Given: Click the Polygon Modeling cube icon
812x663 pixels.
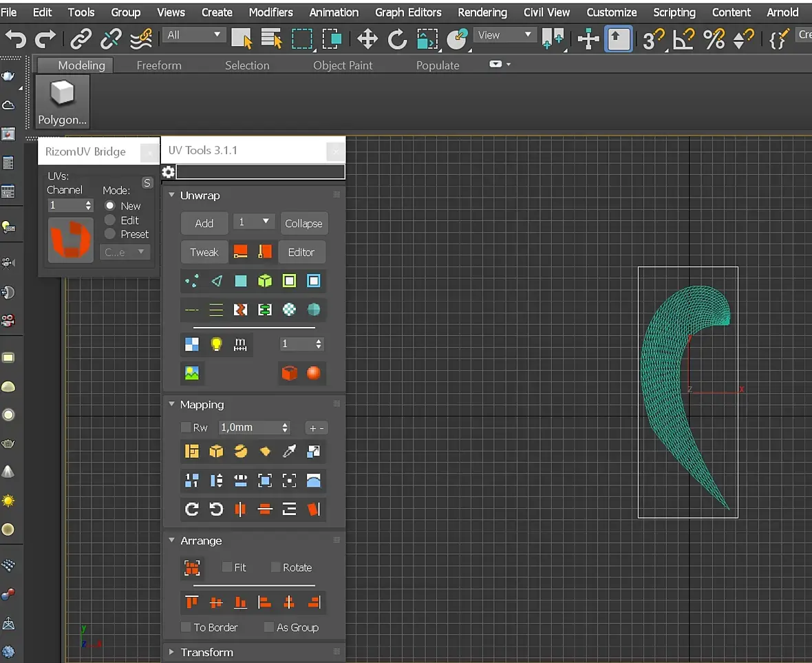Looking at the screenshot, I should [62, 93].
